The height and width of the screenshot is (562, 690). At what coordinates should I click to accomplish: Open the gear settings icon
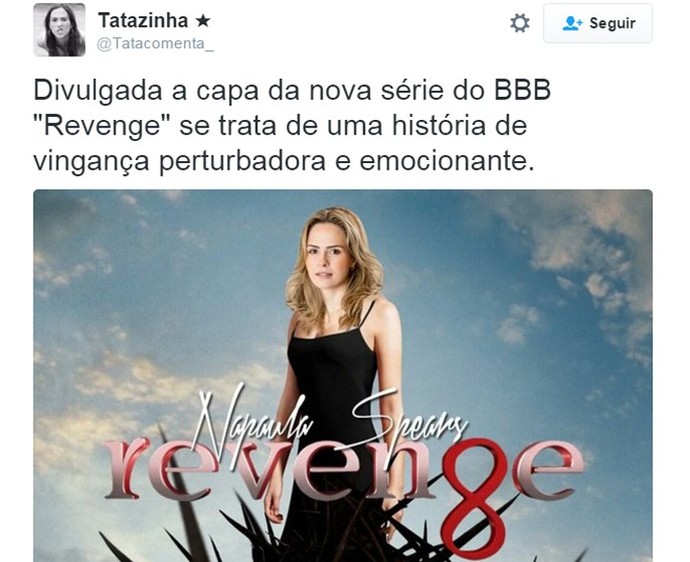click(520, 23)
